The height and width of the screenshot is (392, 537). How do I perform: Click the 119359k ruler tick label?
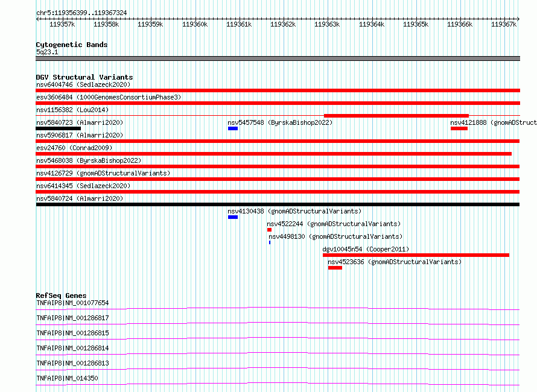pos(150,24)
